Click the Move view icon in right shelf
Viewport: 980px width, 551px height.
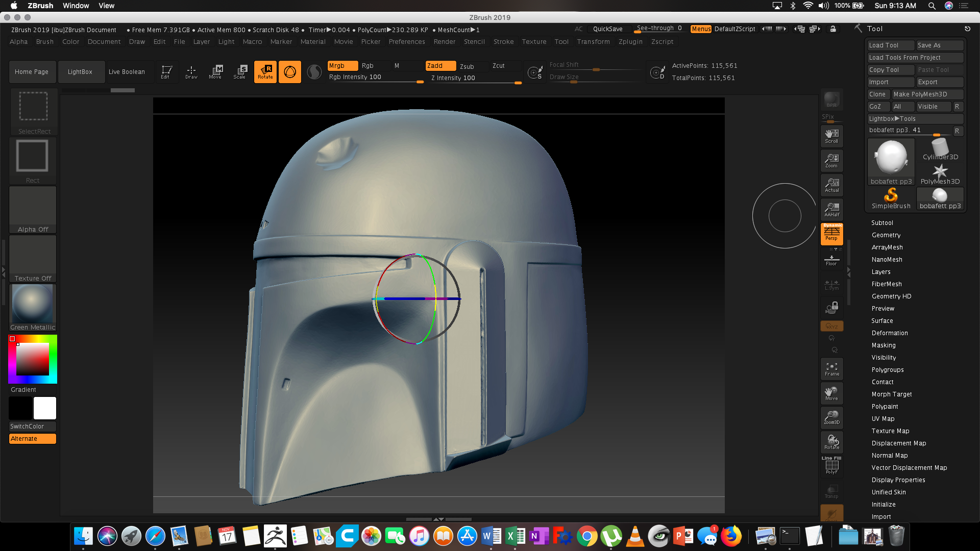tap(831, 393)
